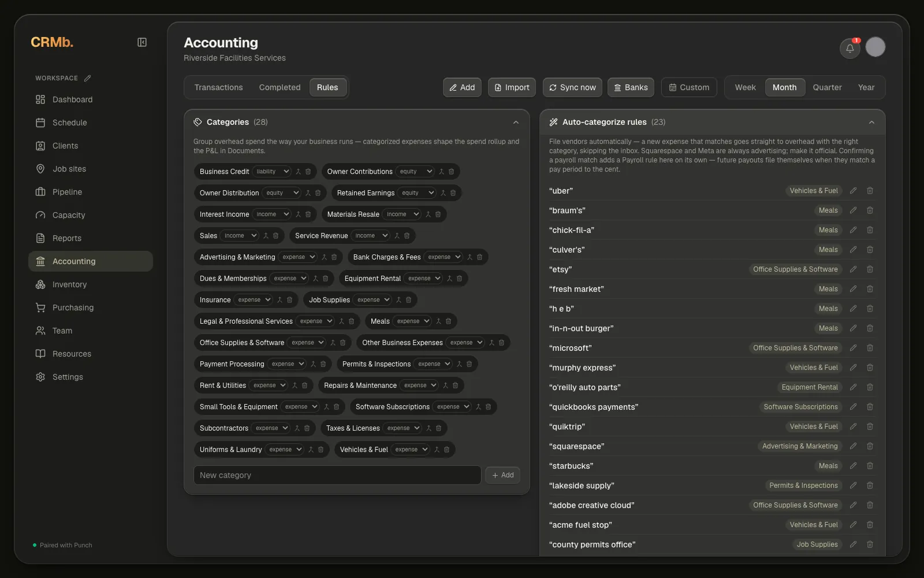The width and height of the screenshot is (924, 578).
Task: Open the notifications bell
Action: (x=850, y=48)
